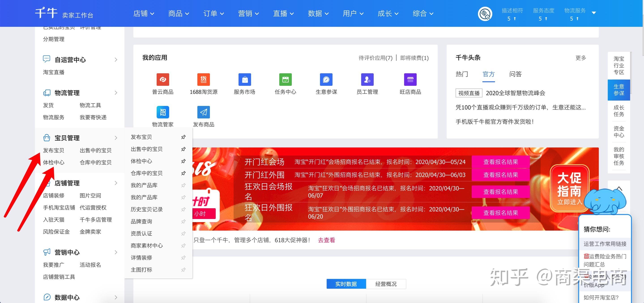Screen dimensions: 644x303
Task: Open the 发布商品 paper-plane icon
Action: (203, 112)
